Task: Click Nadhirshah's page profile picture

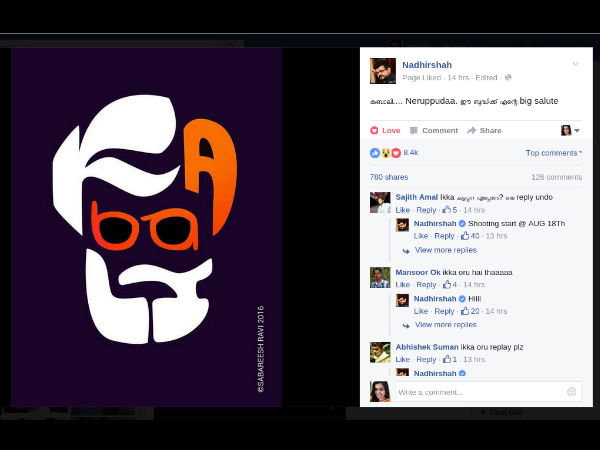Action: [383, 70]
